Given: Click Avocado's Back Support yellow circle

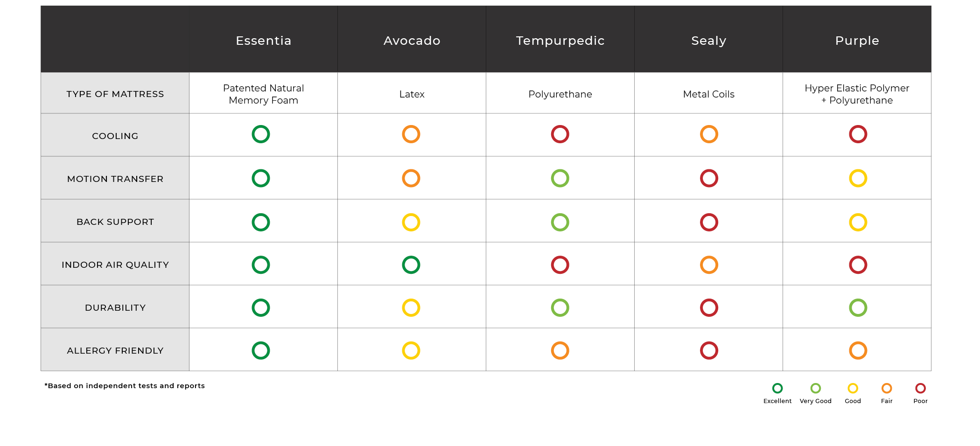Looking at the screenshot, I should click(411, 223).
